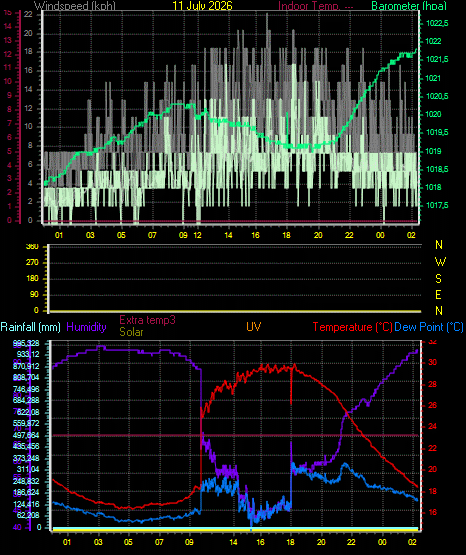Viewport: 466px width, 555px height.
Task: Click the Temperature (°C) legend label
Action: tap(352, 327)
